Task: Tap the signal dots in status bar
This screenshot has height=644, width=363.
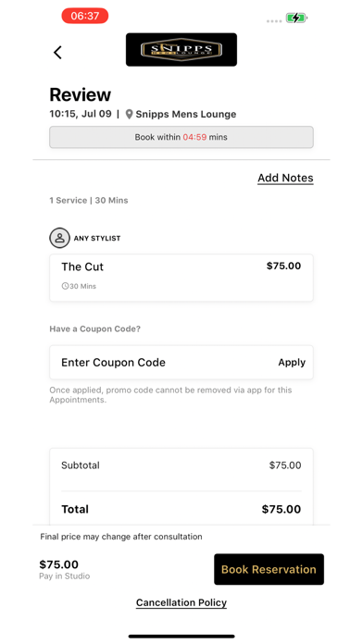Action: tap(274, 21)
